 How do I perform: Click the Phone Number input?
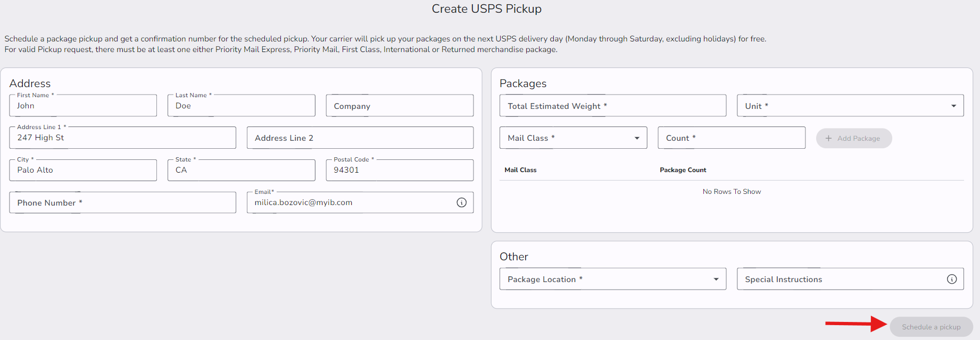point(122,203)
